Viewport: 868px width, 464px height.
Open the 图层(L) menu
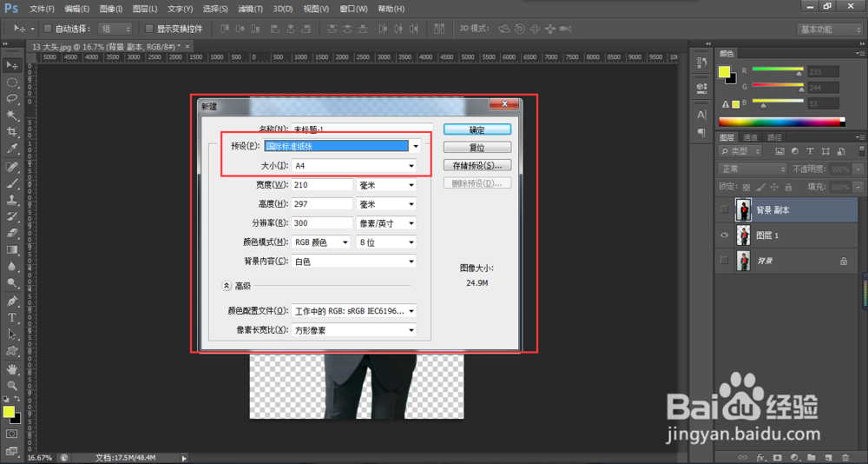[144, 9]
